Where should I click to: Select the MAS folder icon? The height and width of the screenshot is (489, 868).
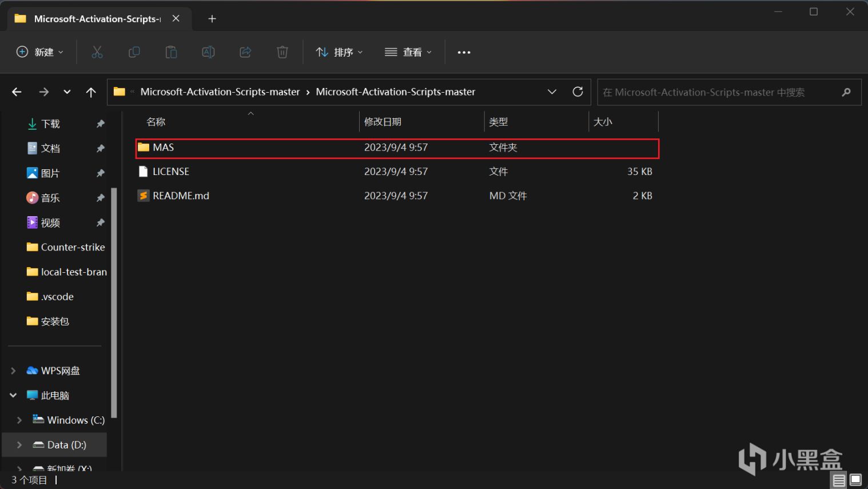click(x=144, y=148)
